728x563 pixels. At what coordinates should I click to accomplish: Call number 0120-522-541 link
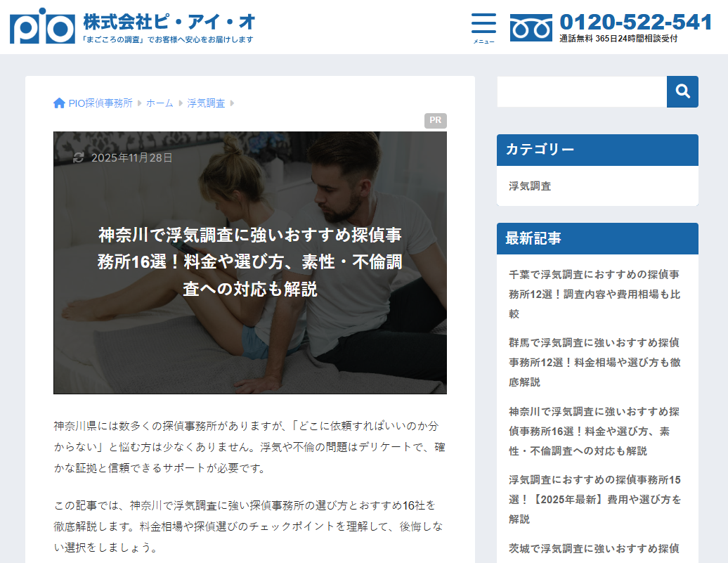point(635,22)
